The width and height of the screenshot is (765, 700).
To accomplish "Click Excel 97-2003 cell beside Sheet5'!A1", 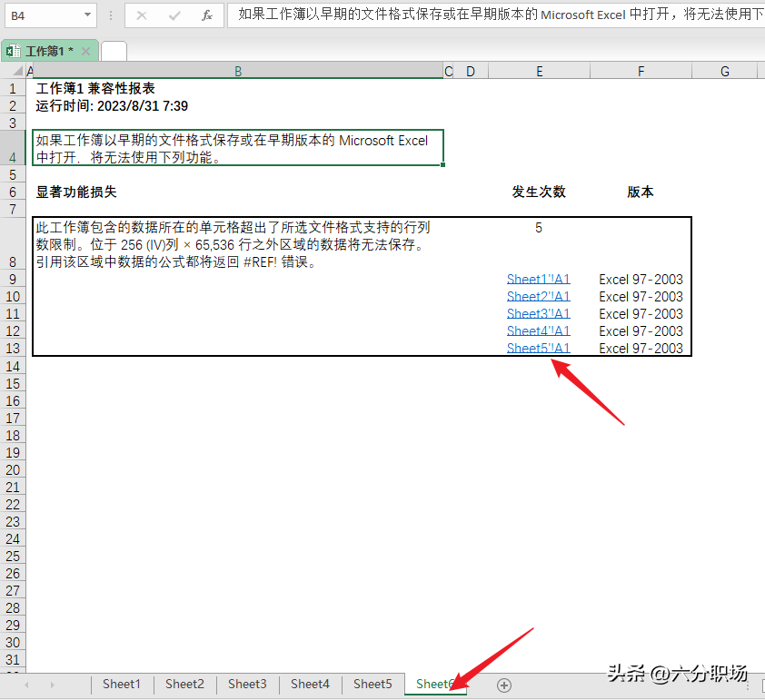I will (x=641, y=348).
